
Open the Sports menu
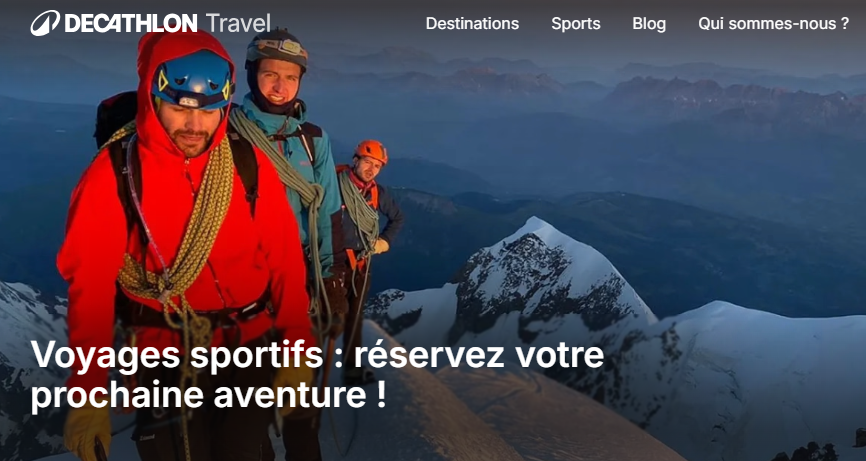click(x=575, y=24)
